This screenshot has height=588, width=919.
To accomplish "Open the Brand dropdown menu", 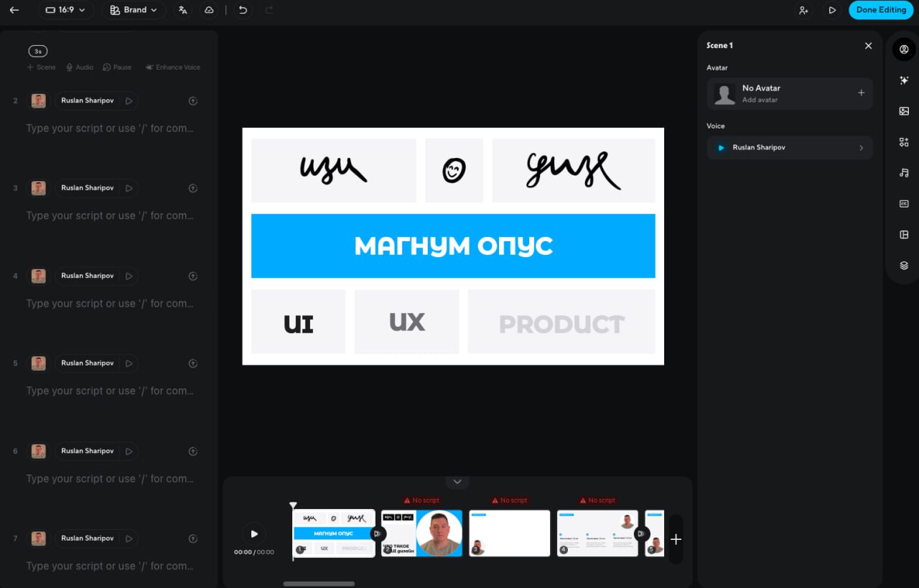I will (134, 10).
